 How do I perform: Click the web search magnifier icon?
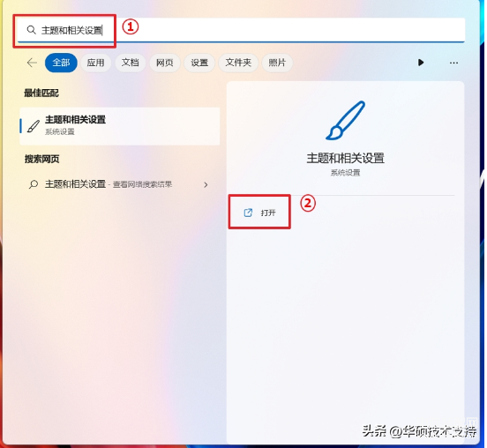click(x=34, y=184)
